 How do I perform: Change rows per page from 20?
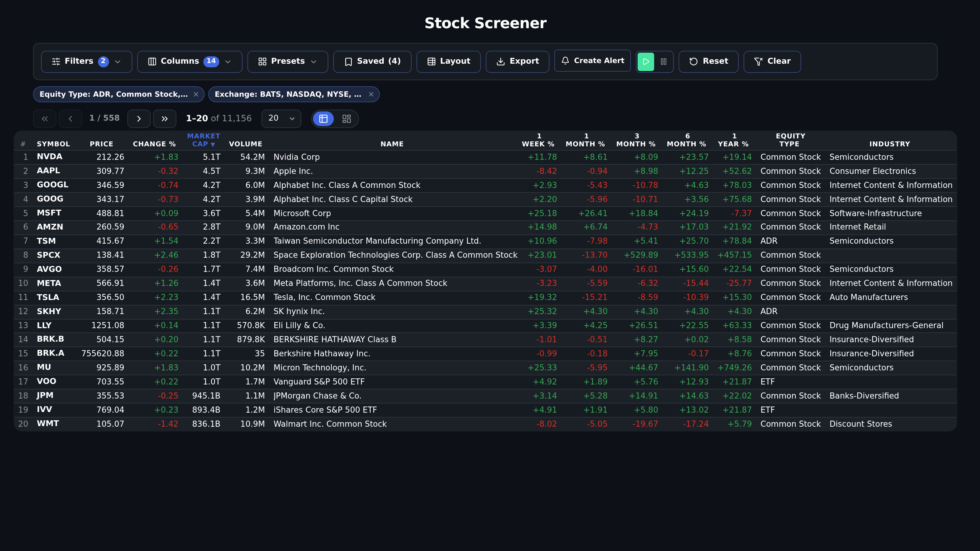[x=281, y=119]
